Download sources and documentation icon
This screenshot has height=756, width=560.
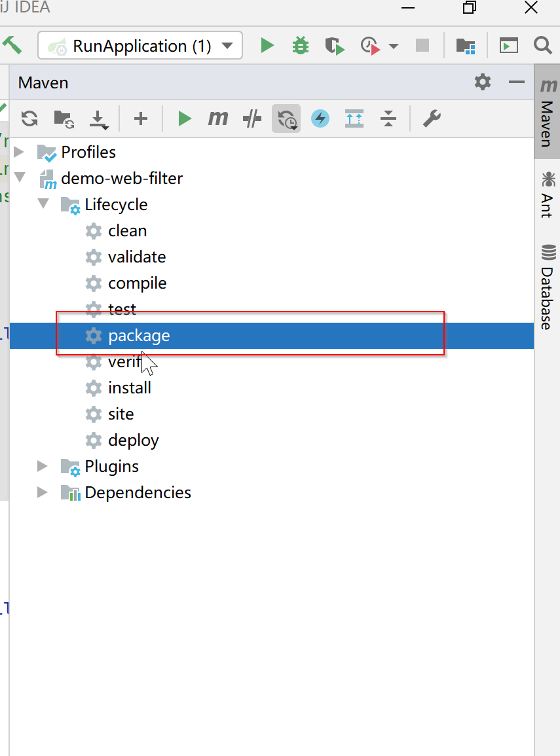pos(98,120)
